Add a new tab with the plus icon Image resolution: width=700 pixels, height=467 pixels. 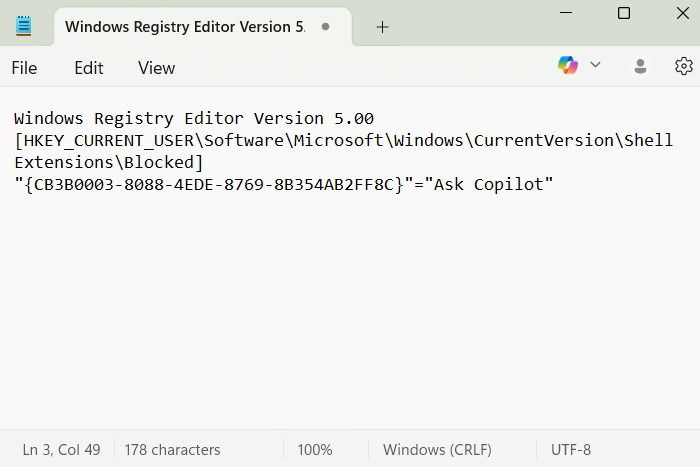pyautogui.click(x=382, y=27)
